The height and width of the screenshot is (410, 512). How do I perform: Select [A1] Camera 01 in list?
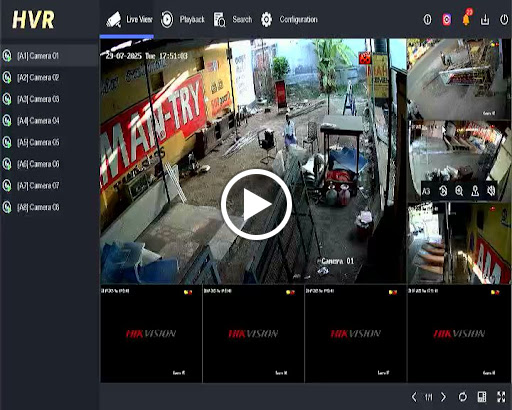(49, 56)
